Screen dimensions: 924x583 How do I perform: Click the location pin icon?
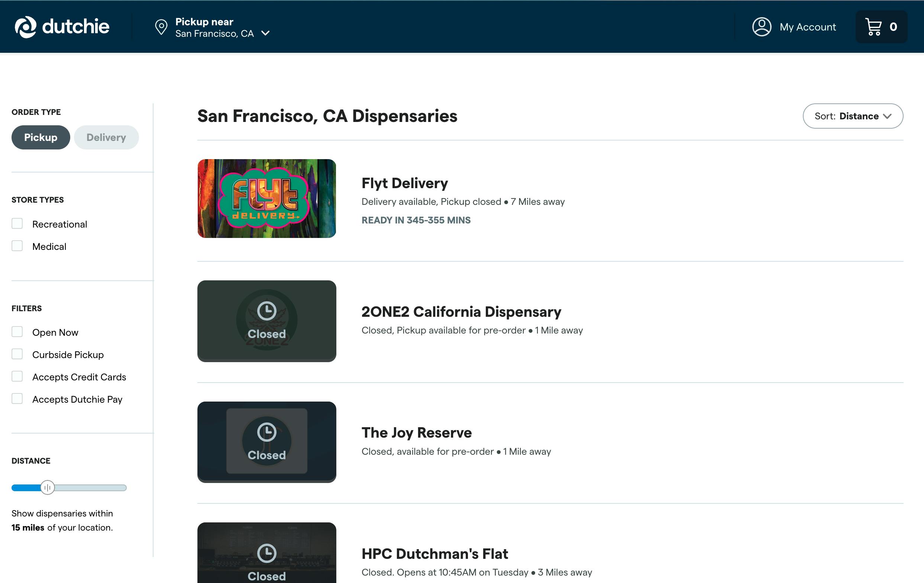161,27
